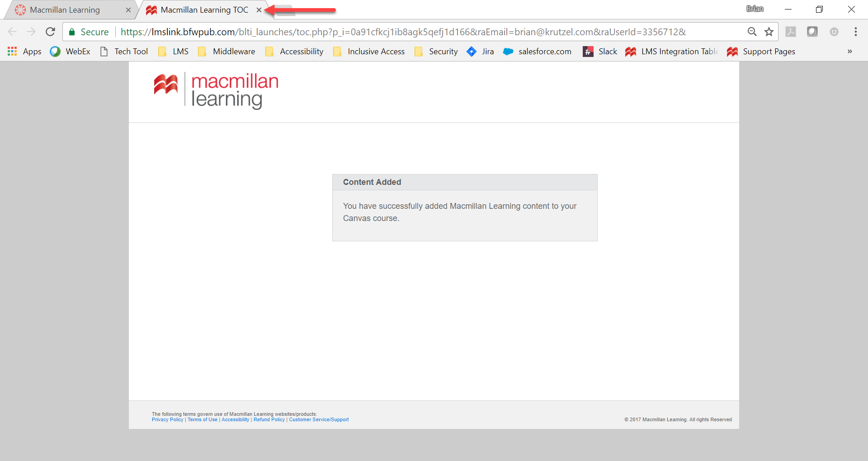Close the Macmillan Learning TOC tab
The width and height of the screenshot is (868, 461).
[x=259, y=10]
